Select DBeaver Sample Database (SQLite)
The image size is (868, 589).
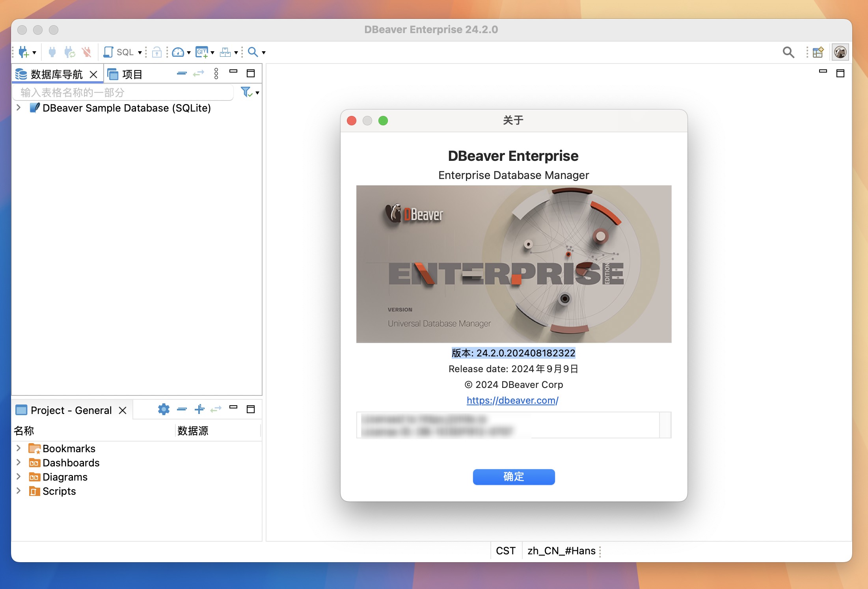[127, 108]
